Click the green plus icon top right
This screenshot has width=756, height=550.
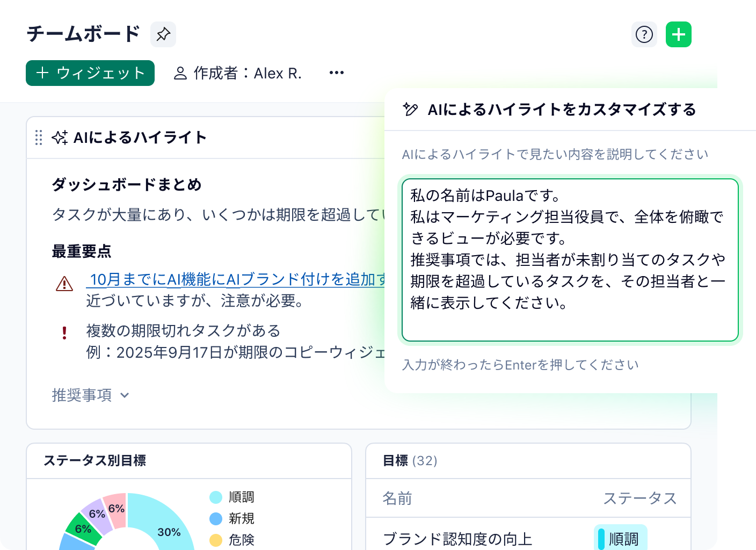[x=678, y=34]
